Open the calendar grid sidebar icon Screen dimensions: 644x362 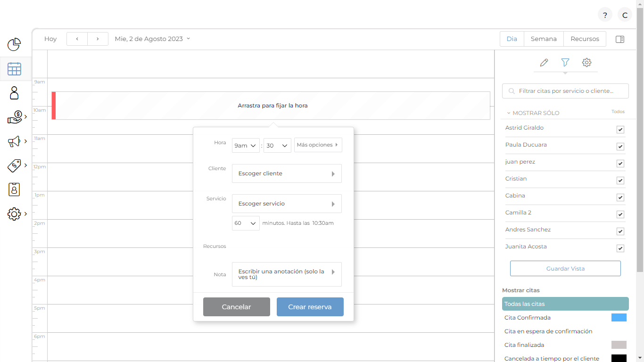point(14,69)
